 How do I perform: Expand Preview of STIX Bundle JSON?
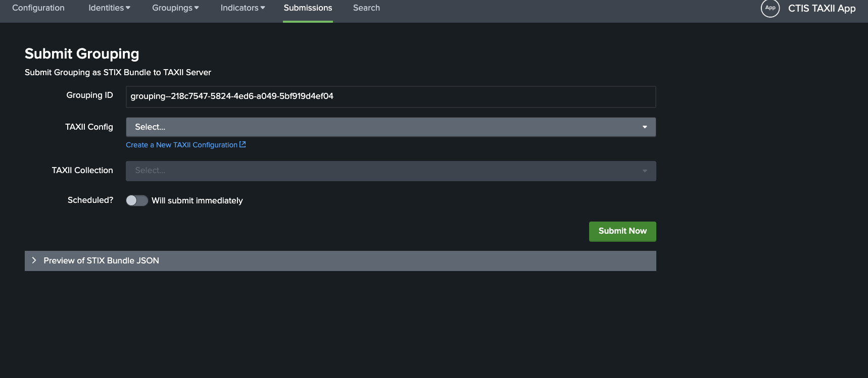[101, 260]
